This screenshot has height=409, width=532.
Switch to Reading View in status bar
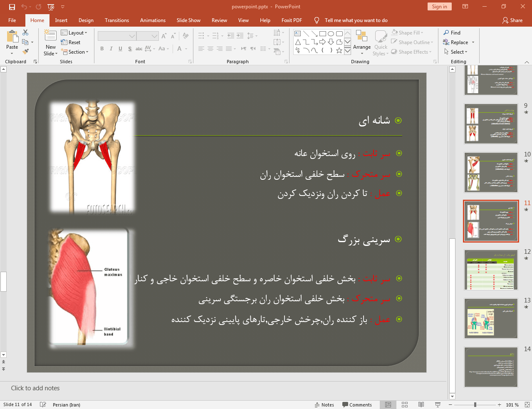point(421,404)
